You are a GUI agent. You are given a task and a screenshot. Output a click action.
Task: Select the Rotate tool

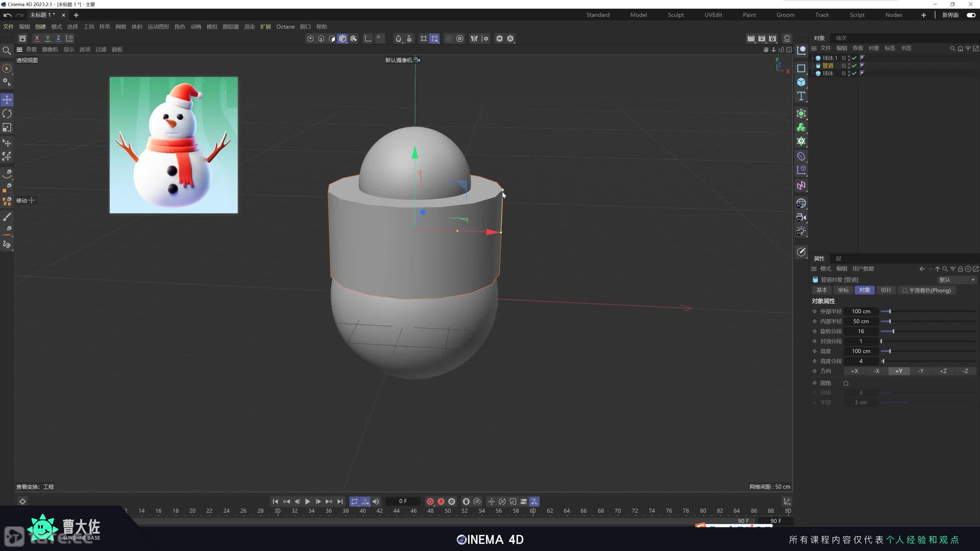coord(7,114)
